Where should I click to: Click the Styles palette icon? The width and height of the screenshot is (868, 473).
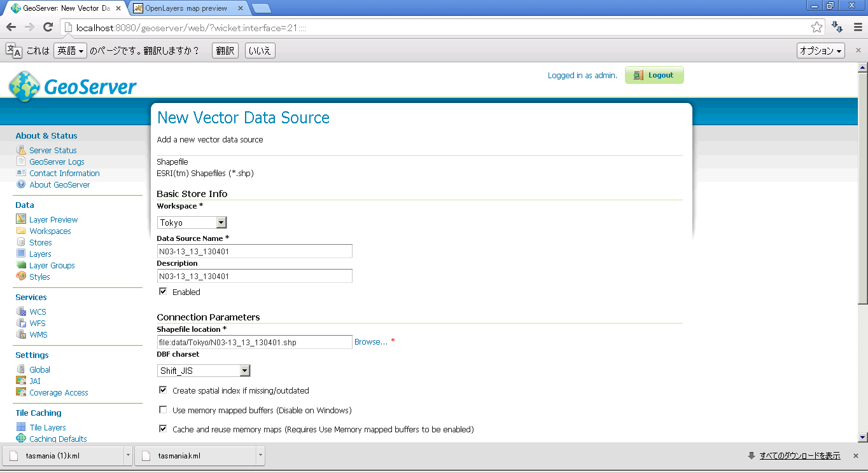[21, 277]
